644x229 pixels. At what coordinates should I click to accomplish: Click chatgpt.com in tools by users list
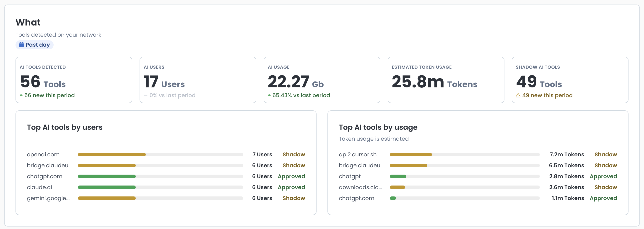[44, 176]
